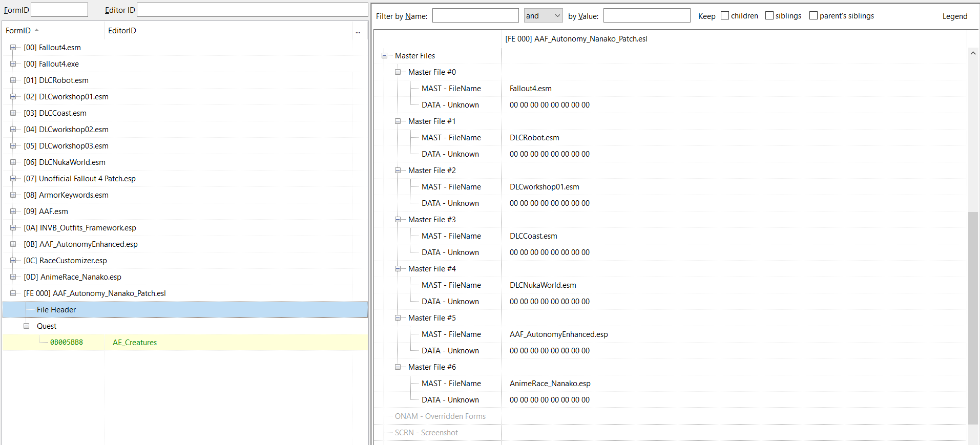Expand the Fallout4.exe tree node
Image resolution: width=980 pixels, height=445 pixels.
(13, 64)
